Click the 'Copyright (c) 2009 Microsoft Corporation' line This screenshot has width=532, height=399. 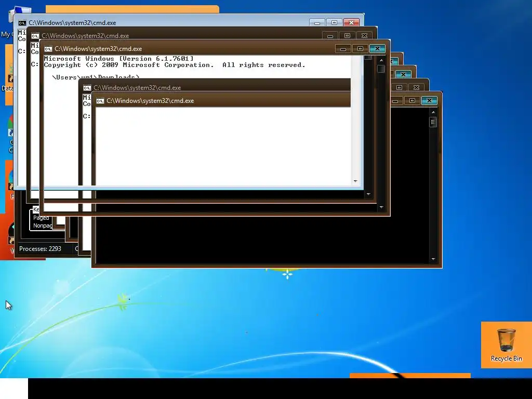(x=175, y=65)
